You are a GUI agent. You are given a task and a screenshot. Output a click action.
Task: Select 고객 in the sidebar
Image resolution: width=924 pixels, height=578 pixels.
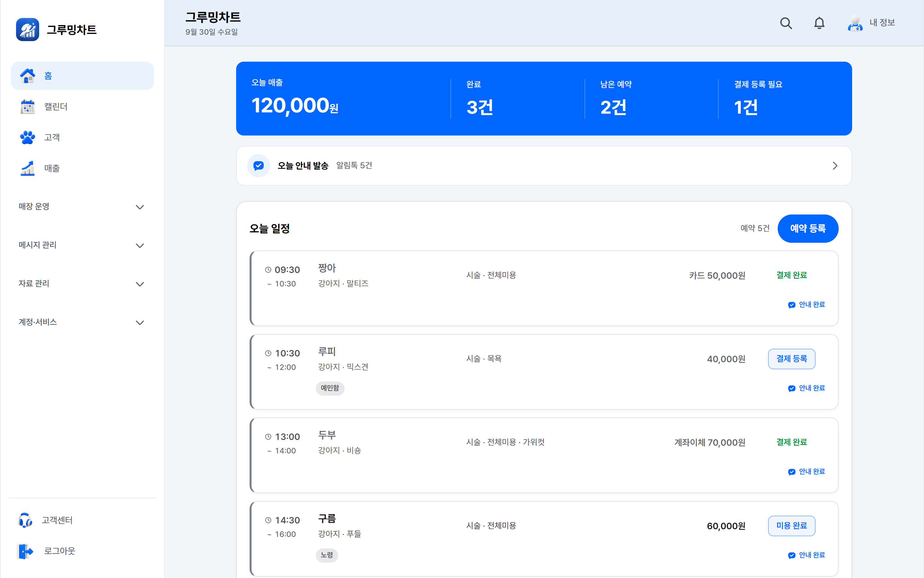coord(82,137)
